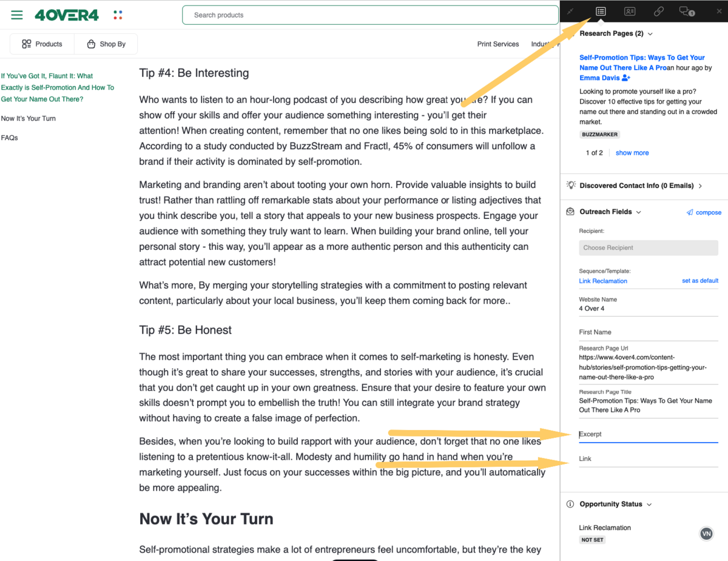
Task: Click the VN avatar circle near Link Reclamation
Action: click(x=706, y=533)
